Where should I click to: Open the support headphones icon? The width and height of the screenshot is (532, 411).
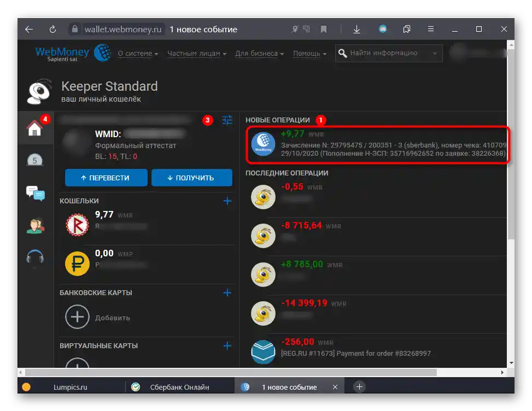point(36,258)
